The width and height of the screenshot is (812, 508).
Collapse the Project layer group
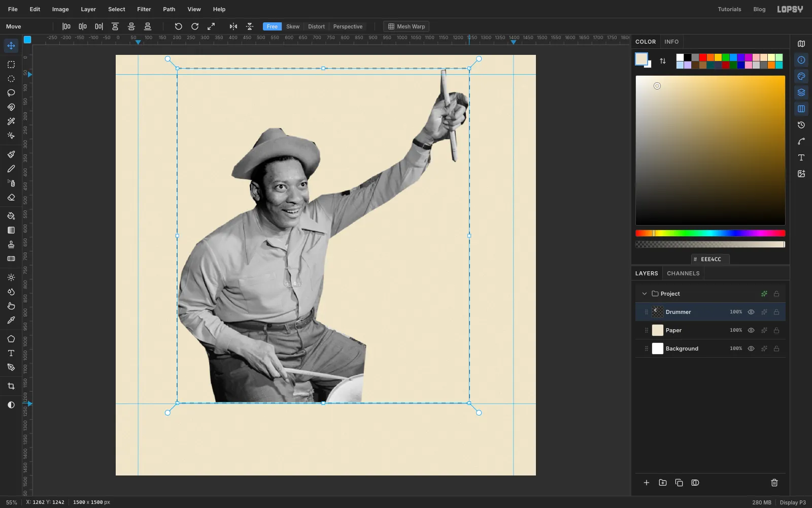[x=645, y=294]
